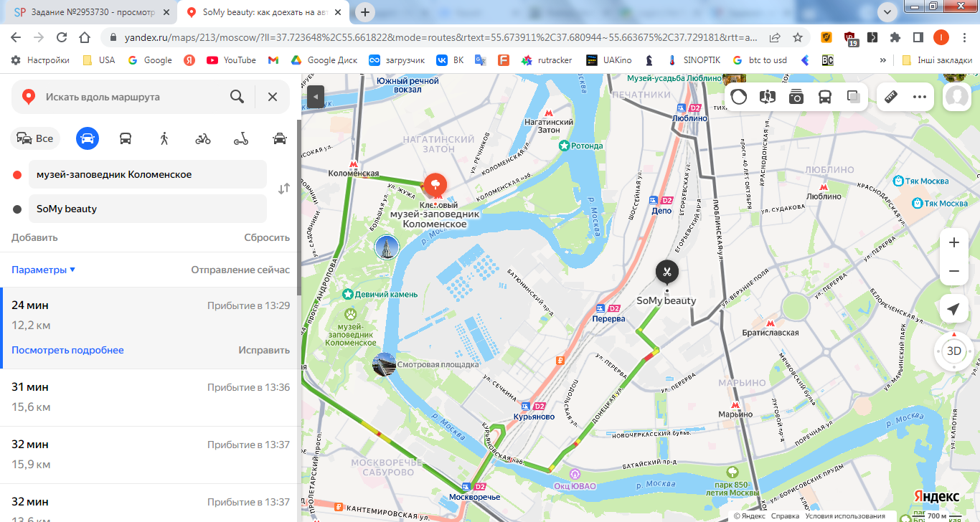Click the Братиславская metro icon
Image resolution: width=980 pixels, height=522 pixels.
click(771, 323)
